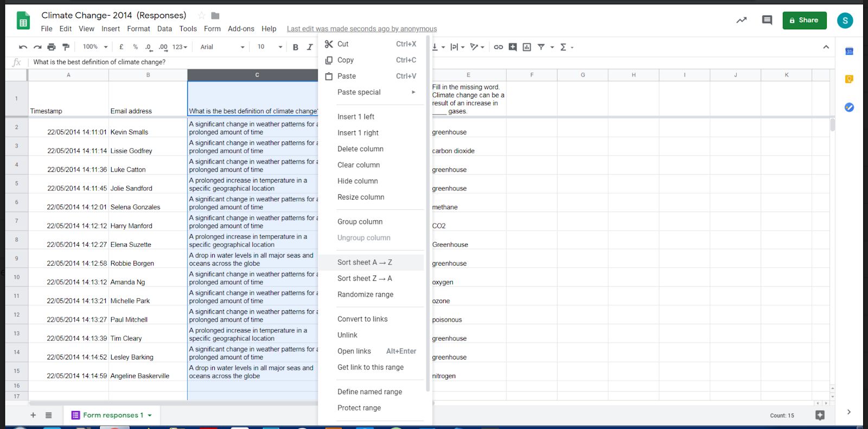Click the Count: 15 status summary
The height and width of the screenshot is (429, 868).
[782, 415]
